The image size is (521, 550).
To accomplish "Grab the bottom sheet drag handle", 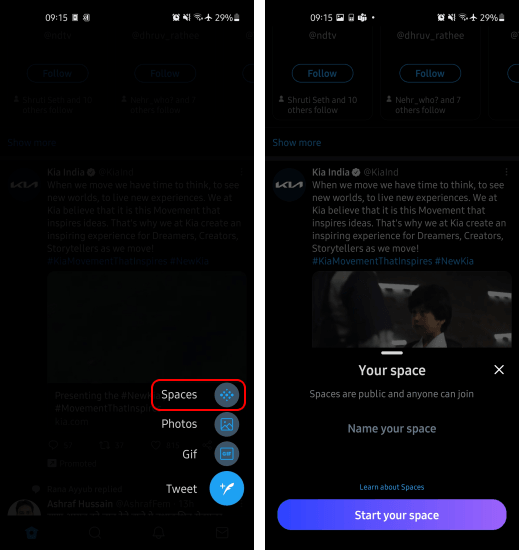I will point(392,353).
